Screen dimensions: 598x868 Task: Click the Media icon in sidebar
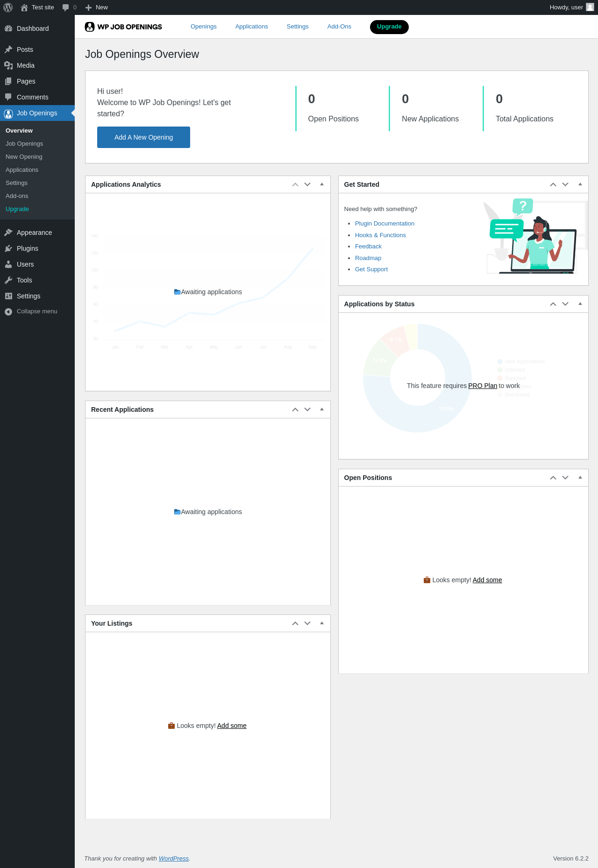(x=8, y=65)
